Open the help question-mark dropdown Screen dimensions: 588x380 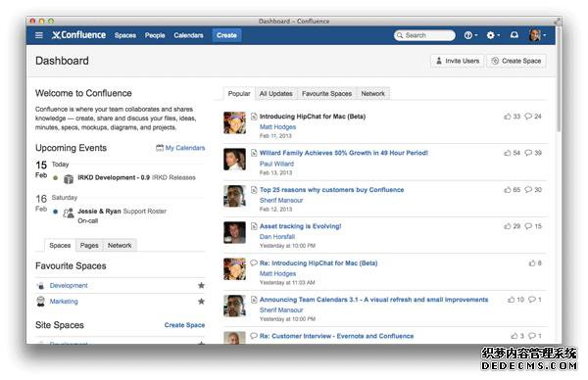pos(470,35)
